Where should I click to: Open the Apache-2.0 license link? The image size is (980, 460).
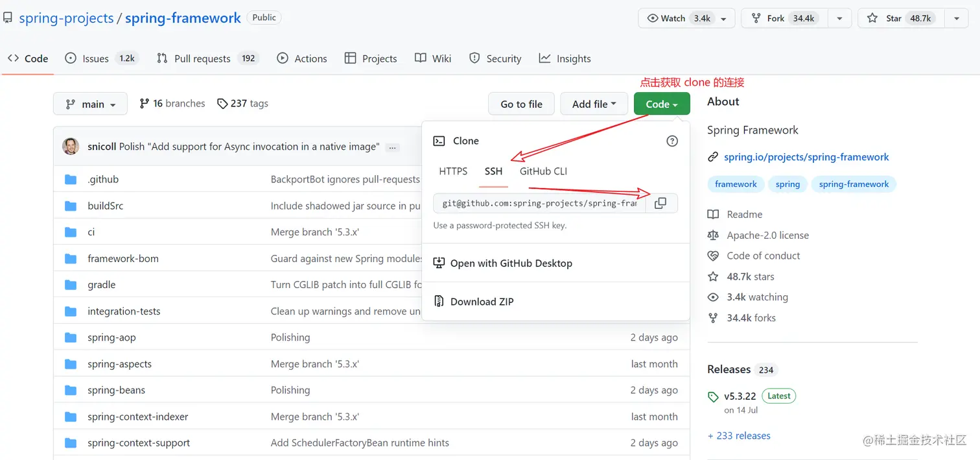pos(758,236)
